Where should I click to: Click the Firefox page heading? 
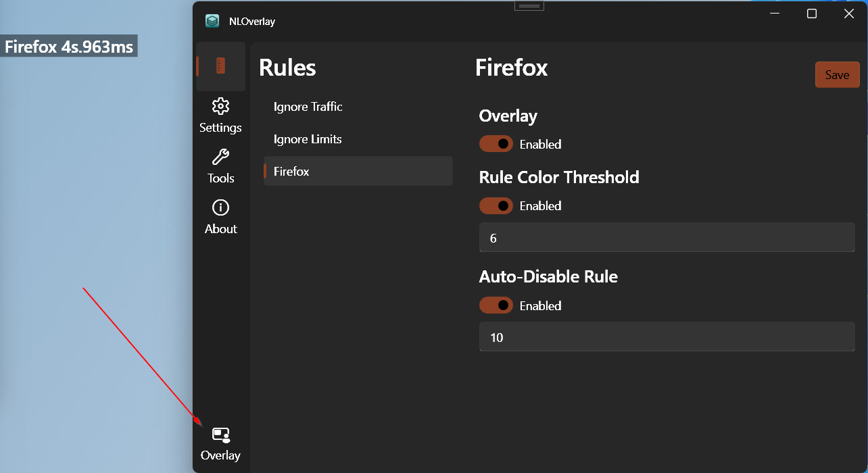click(x=512, y=68)
